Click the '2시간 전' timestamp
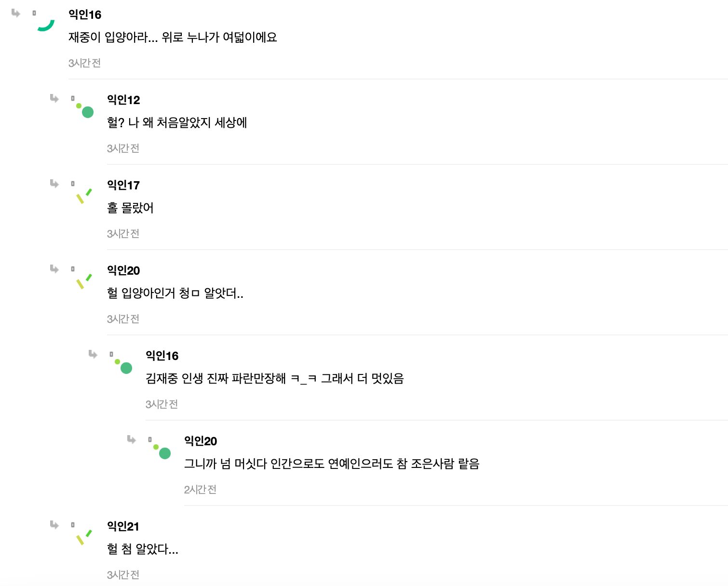 click(200, 490)
